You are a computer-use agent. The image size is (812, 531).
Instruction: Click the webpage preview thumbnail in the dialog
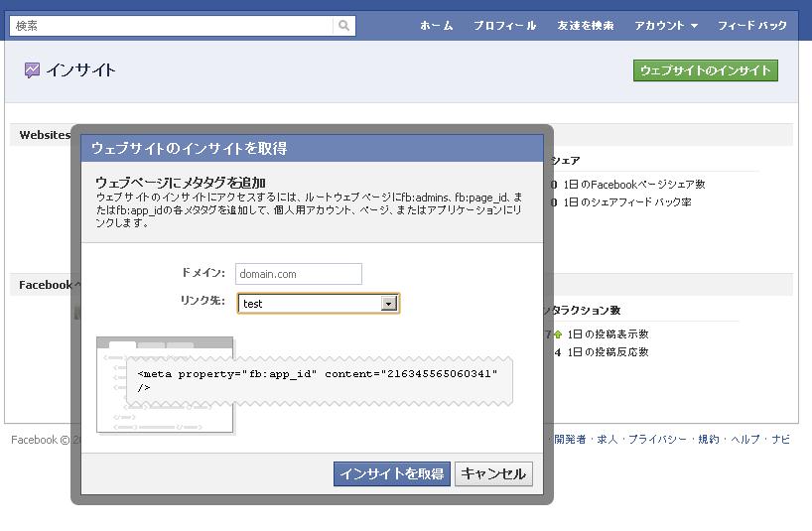[165, 384]
